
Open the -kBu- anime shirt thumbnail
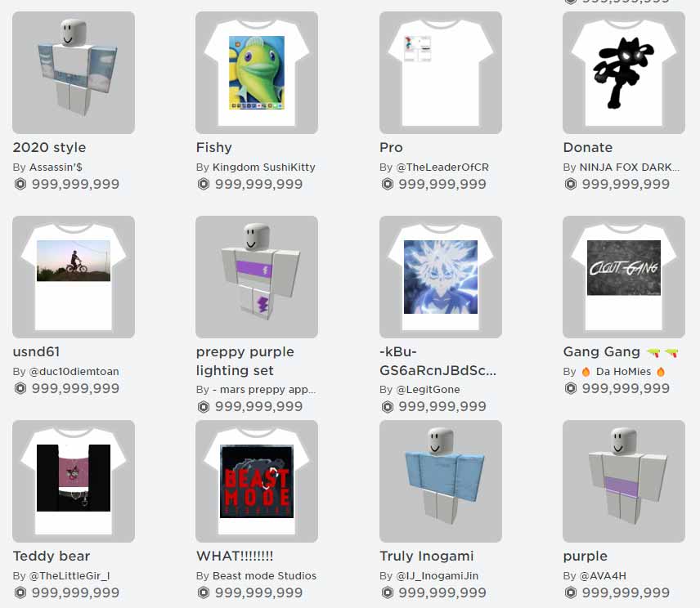click(441, 277)
